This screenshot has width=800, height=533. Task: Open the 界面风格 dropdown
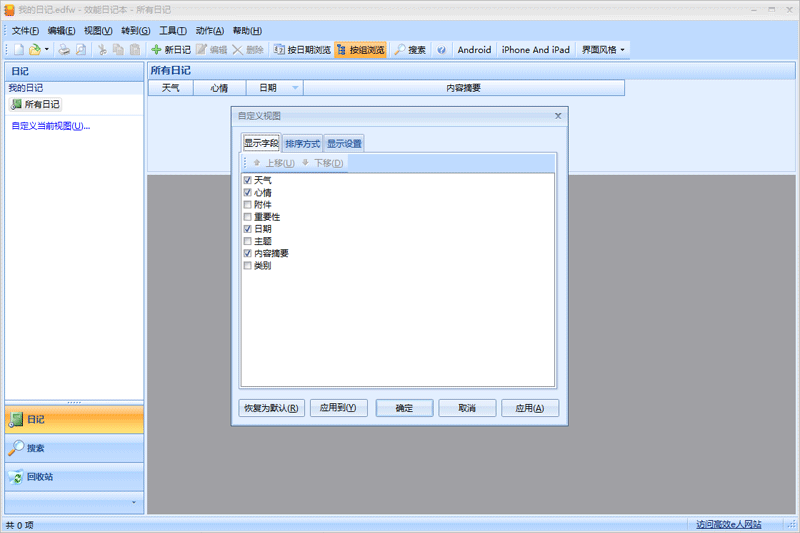click(x=603, y=49)
